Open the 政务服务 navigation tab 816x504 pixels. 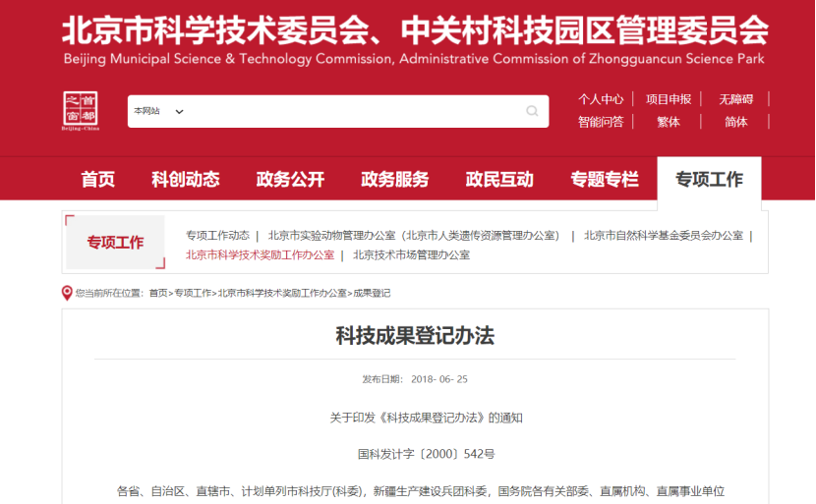394,179
